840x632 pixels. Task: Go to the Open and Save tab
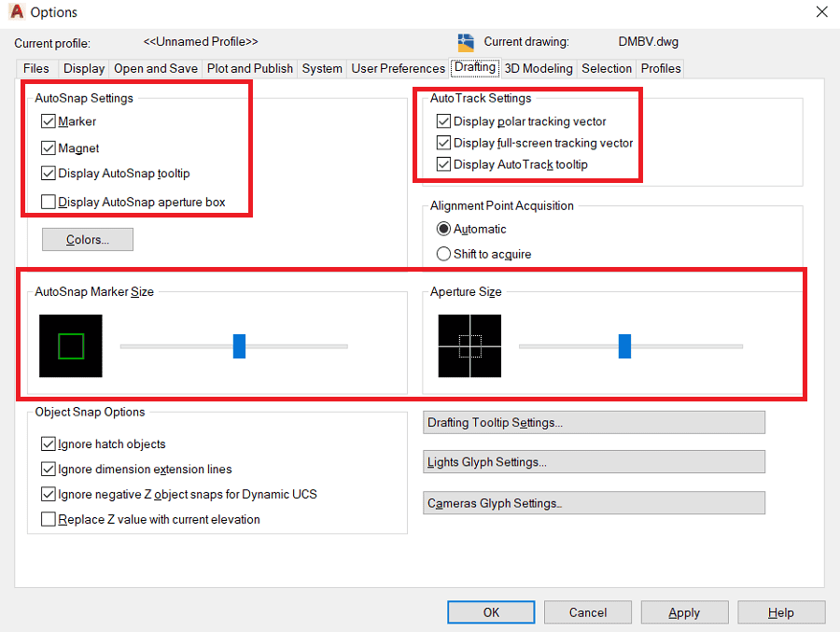(x=155, y=68)
